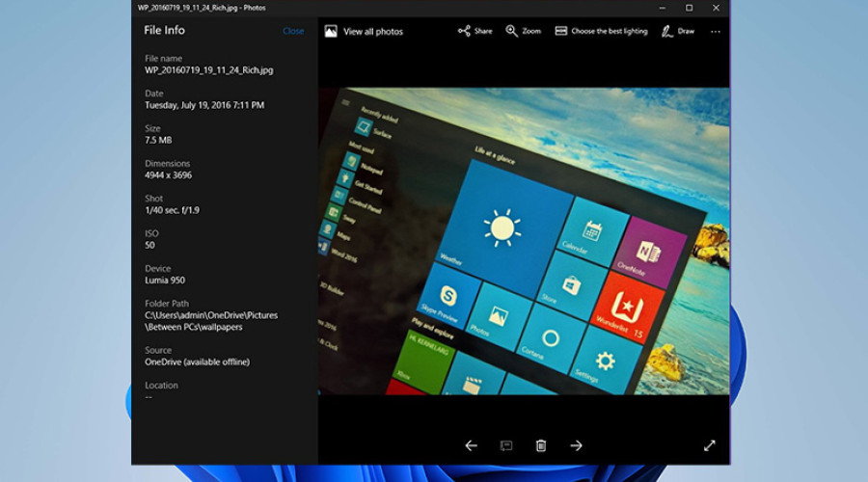
Task: Click the displayed photo of Start menu
Action: point(524,241)
